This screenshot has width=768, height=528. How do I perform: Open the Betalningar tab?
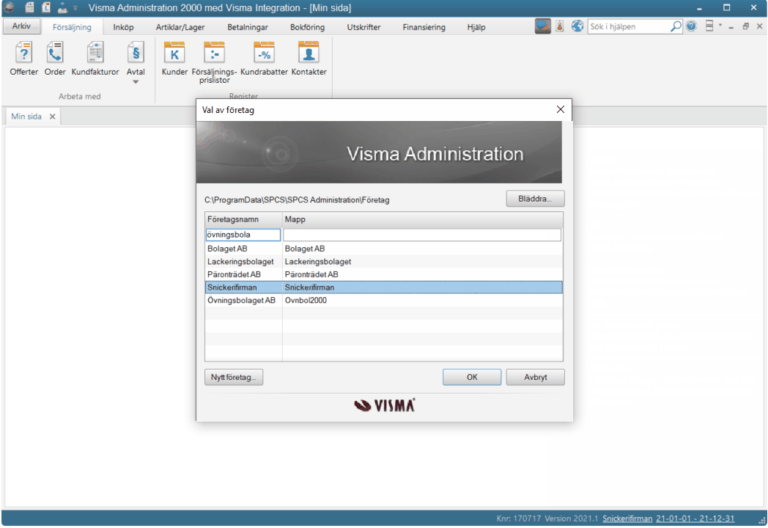point(247,27)
